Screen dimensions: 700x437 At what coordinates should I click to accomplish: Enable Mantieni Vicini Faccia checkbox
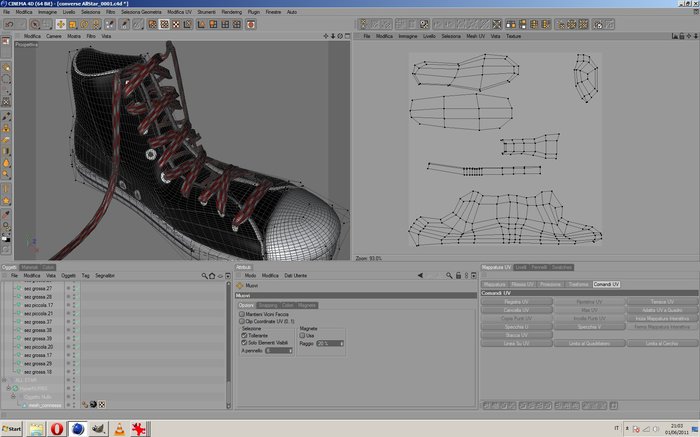coord(241,313)
